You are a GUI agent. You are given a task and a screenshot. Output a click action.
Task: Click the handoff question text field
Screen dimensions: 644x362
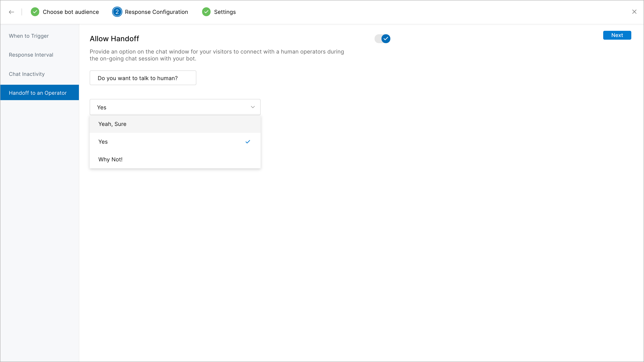coord(143,78)
